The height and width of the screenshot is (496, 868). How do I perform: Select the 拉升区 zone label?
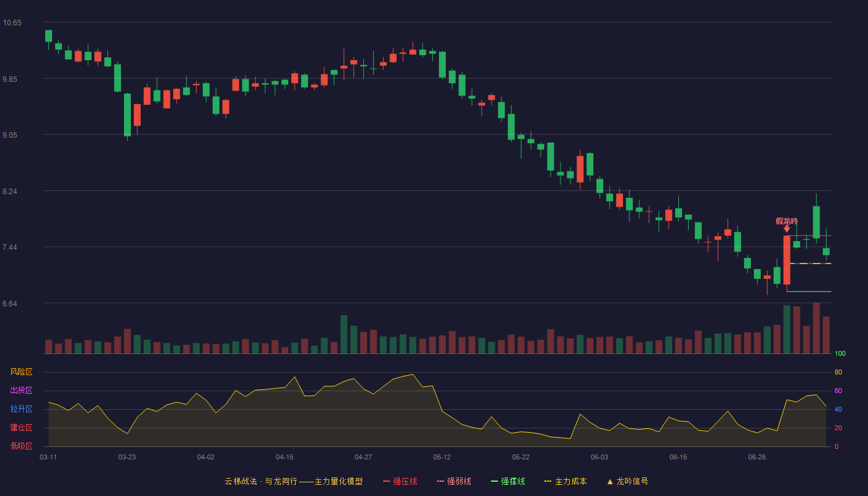21,409
